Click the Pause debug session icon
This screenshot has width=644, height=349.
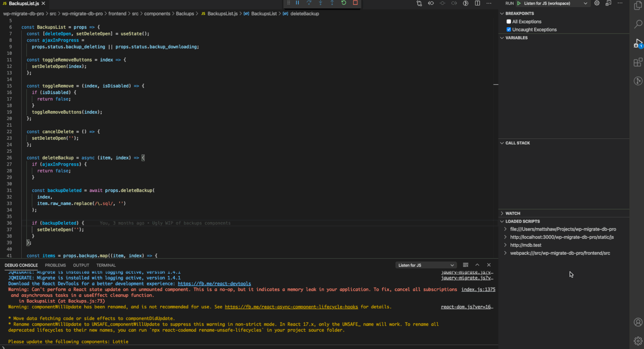pos(297,3)
